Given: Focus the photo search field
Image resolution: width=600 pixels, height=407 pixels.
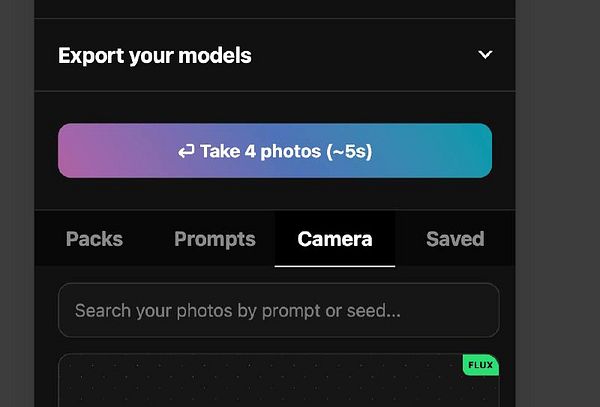Looking at the screenshot, I should [278, 311].
